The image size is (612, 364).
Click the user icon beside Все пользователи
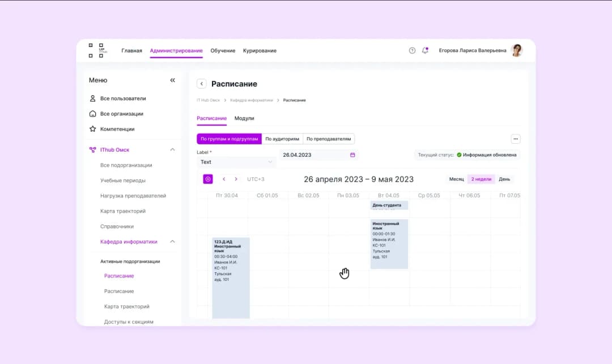point(92,98)
